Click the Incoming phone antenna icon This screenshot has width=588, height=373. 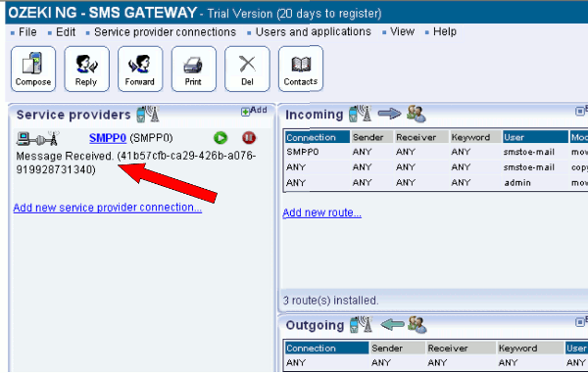[360, 114]
